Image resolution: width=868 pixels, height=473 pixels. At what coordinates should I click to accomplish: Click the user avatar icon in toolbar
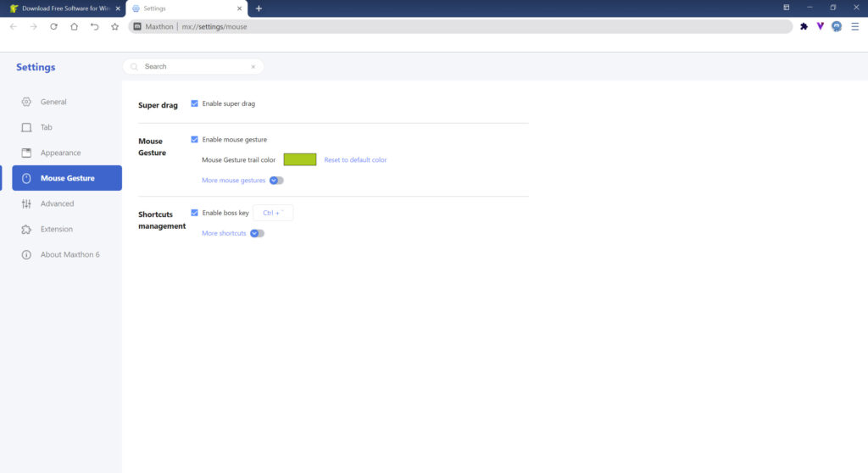pos(837,26)
